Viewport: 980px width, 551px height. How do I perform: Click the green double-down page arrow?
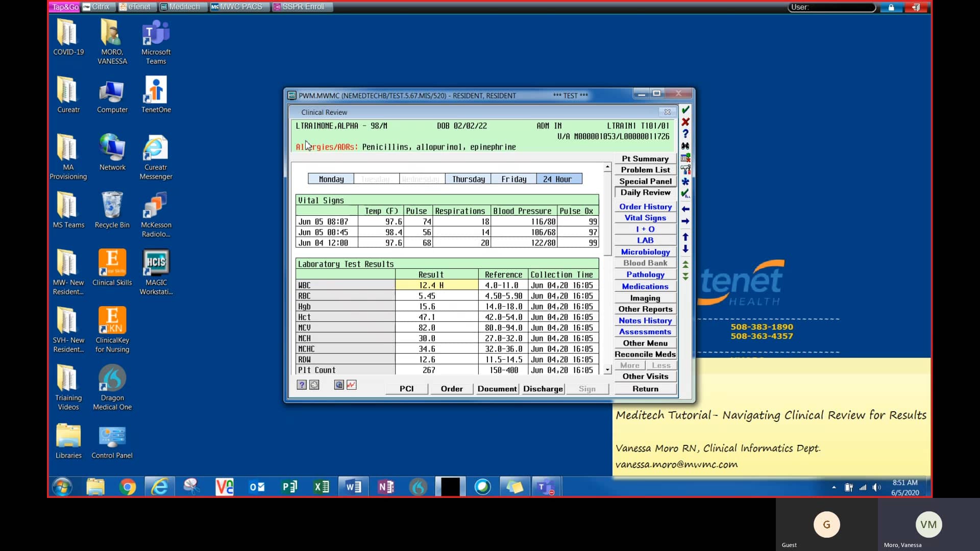(685, 276)
